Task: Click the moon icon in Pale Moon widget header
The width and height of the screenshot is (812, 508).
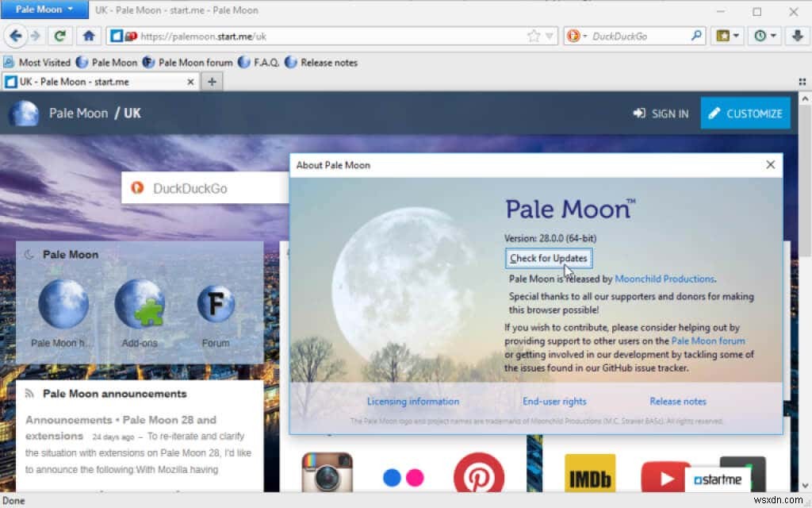Action: click(x=29, y=255)
